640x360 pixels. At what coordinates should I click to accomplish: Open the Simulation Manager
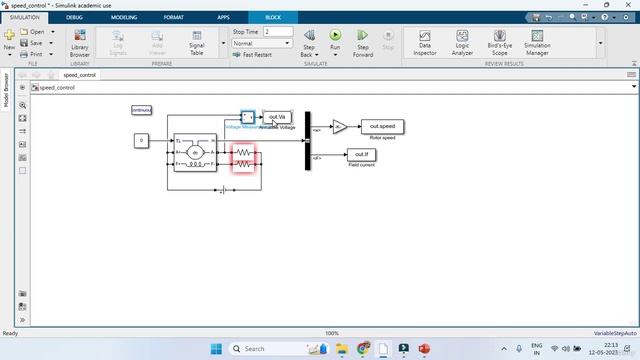click(537, 43)
